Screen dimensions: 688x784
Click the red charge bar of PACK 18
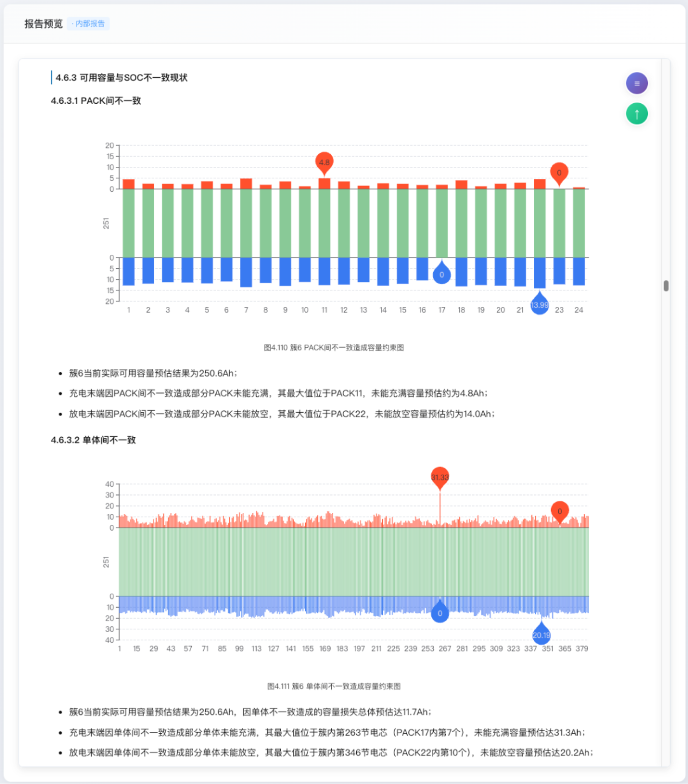pyautogui.click(x=461, y=185)
